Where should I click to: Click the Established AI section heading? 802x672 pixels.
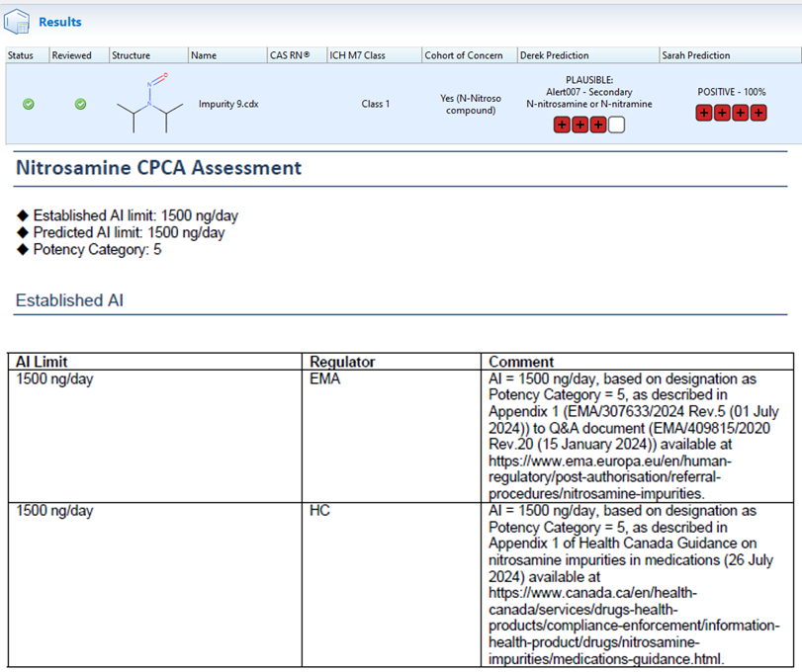(x=69, y=300)
